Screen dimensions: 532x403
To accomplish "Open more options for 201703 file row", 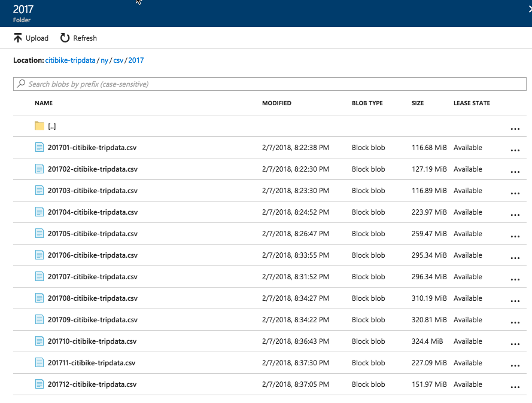I will pos(515,193).
